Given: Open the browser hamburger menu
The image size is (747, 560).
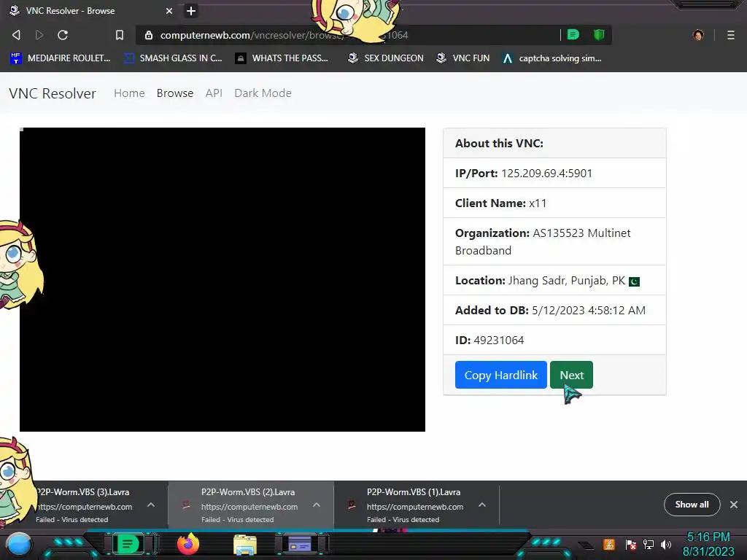Looking at the screenshot, I should [x=731, y=35].
